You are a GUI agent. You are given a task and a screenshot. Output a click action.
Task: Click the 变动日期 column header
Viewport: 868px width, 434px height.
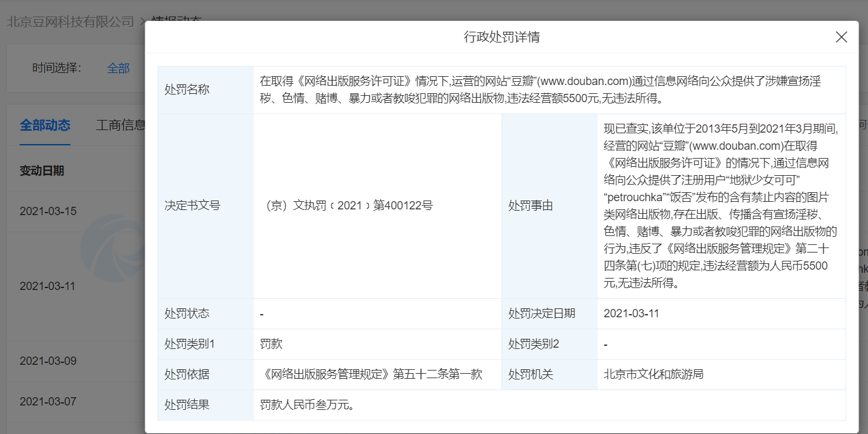pyautogui.click(x=42, y=171)
